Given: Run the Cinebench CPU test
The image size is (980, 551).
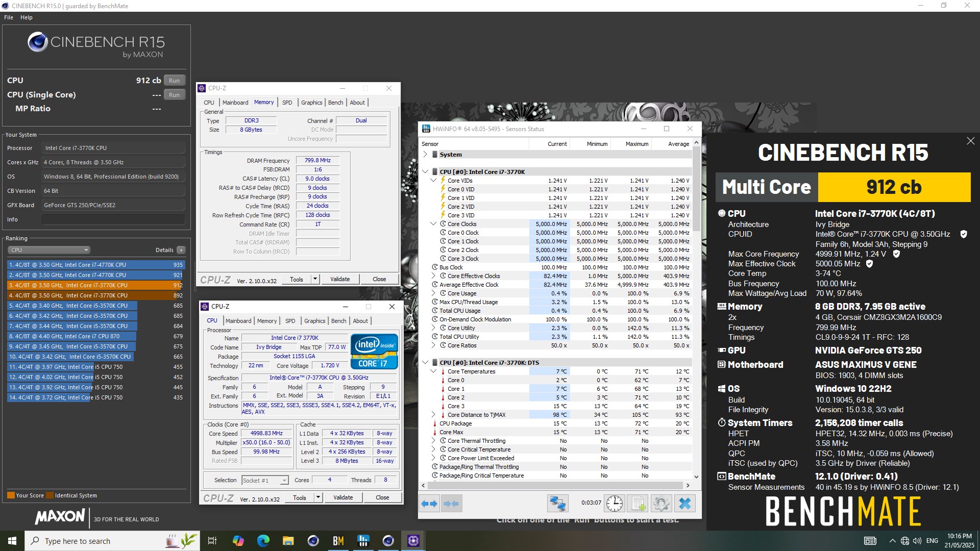Looking at the screenshot, I should (x=174, y=81).
